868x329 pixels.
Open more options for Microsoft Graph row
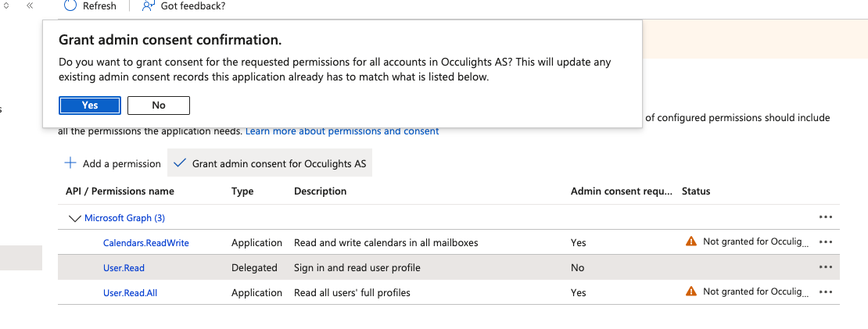(825, 217)
